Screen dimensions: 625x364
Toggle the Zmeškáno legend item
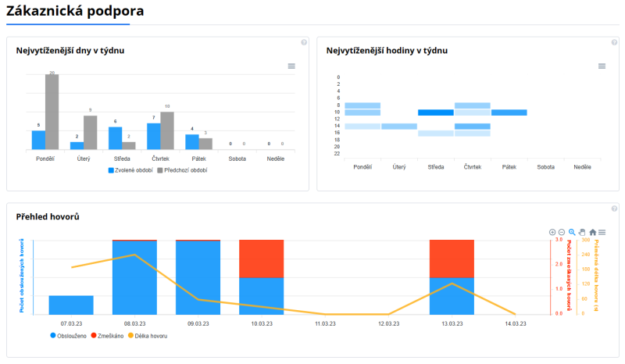pos(112,336)
